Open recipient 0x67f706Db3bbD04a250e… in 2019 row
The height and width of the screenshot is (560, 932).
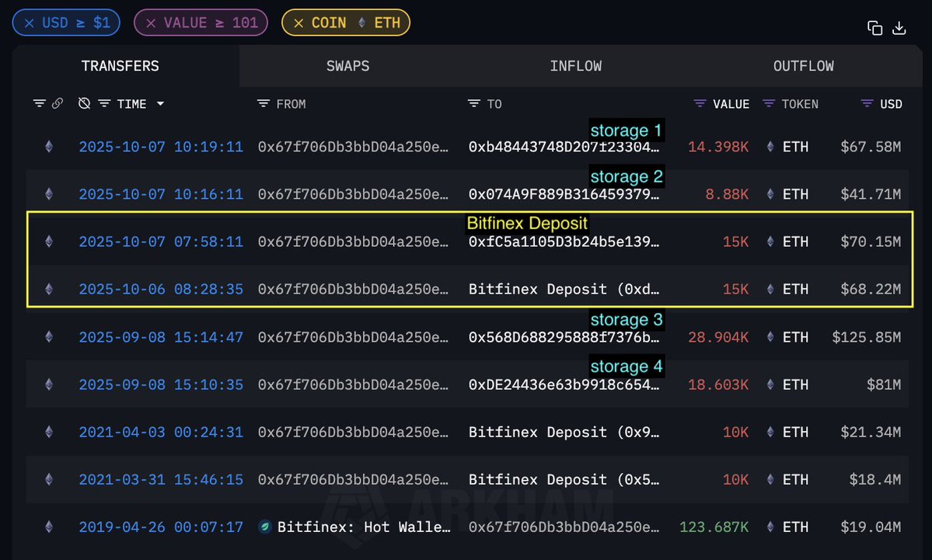click(564, 527)
